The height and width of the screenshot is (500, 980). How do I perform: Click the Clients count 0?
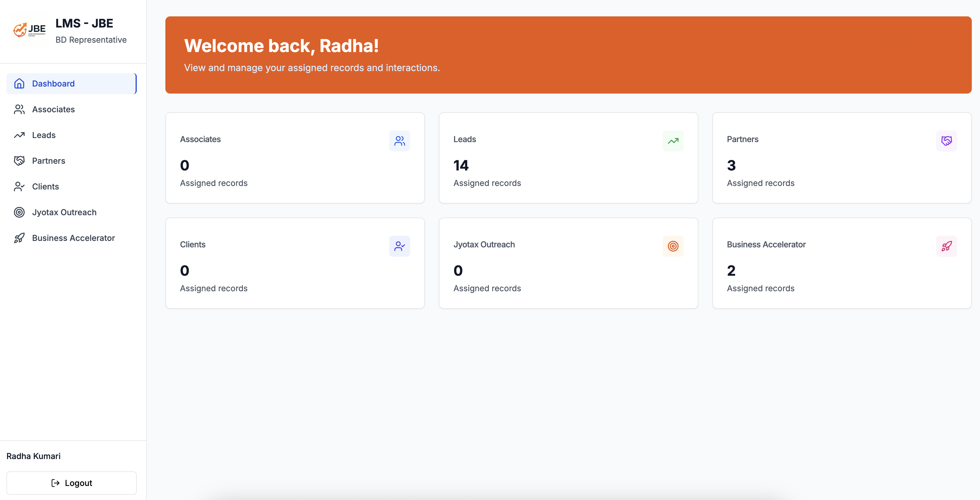184,270
